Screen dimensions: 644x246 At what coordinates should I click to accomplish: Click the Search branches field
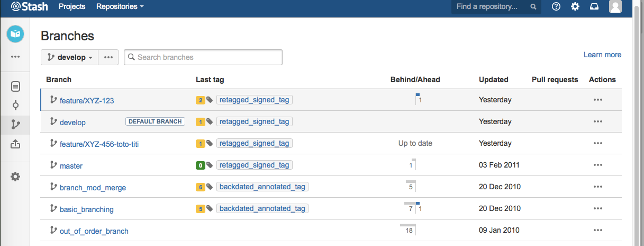203,57
